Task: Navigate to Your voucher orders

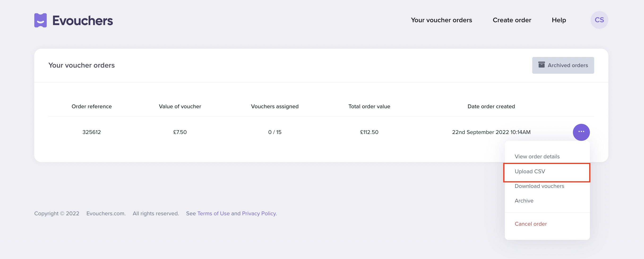Action: point(442,20)
